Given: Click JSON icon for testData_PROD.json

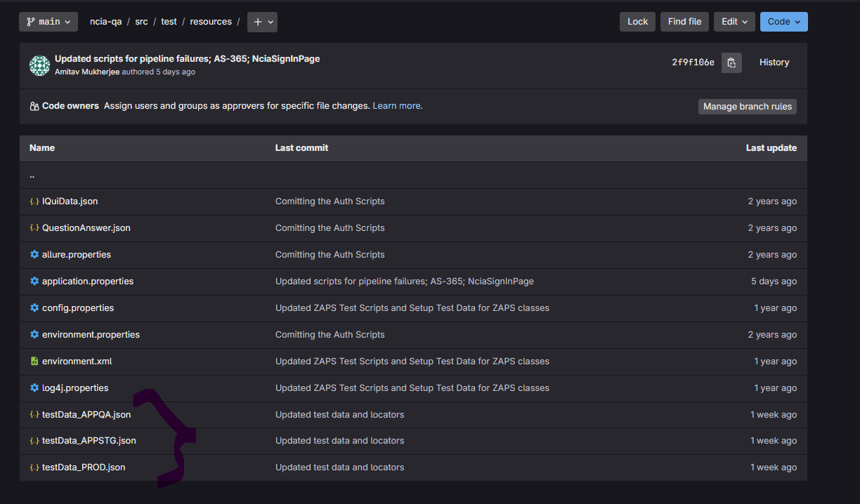Looking at the screenshot, I should (34, 467).
